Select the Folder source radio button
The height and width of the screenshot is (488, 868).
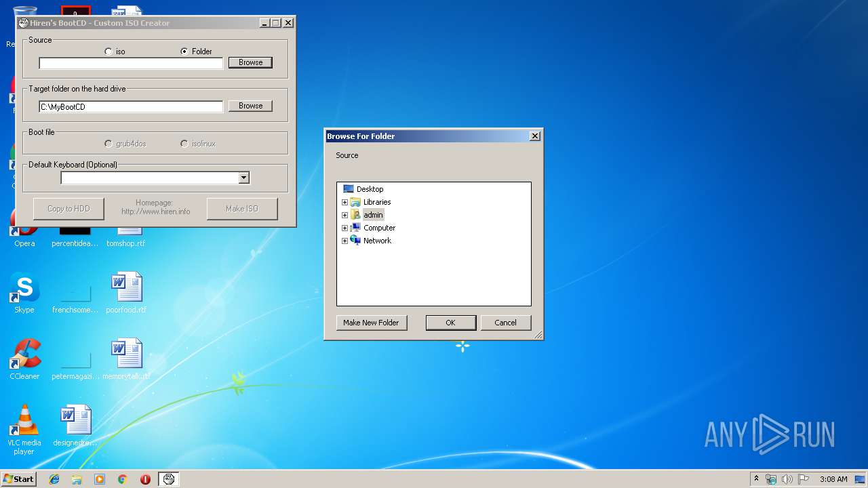tap(184, 52)
